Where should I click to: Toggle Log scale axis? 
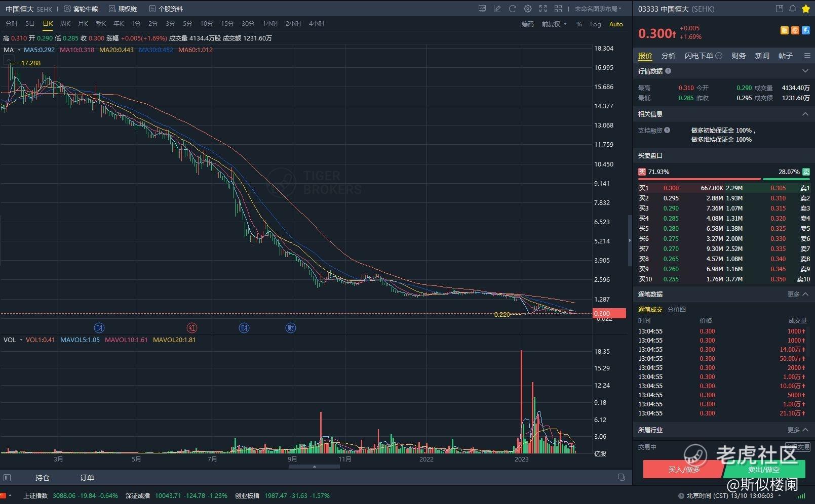coord(596,24)
